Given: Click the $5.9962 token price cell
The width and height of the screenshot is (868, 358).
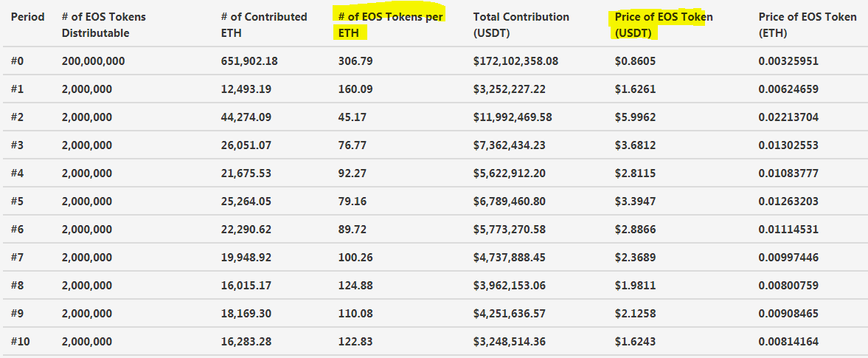Looking at the screenshot, I should pos(635,117).
